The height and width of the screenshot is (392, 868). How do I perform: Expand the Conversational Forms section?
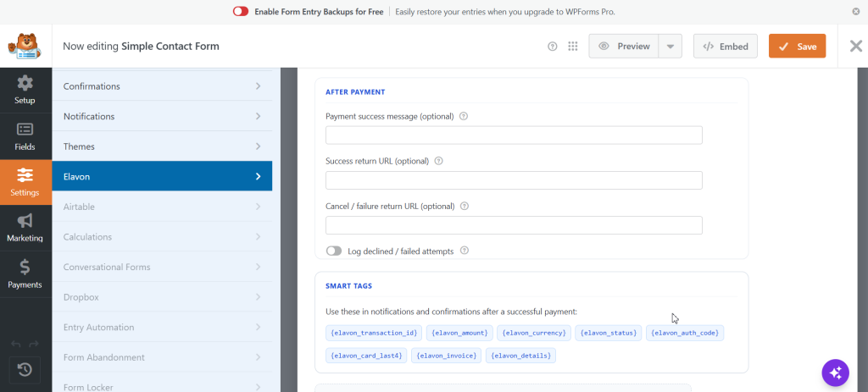click(162, 267)
